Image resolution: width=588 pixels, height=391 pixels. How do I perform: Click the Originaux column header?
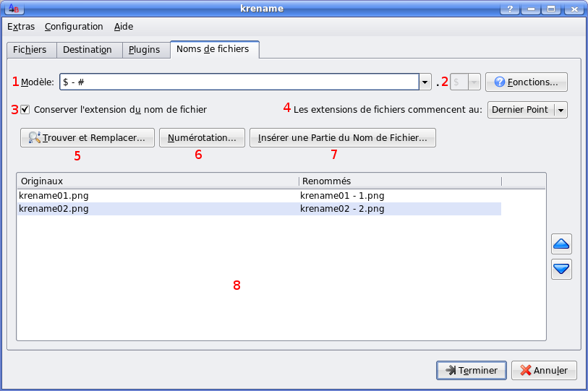click(x=158, y=181)
